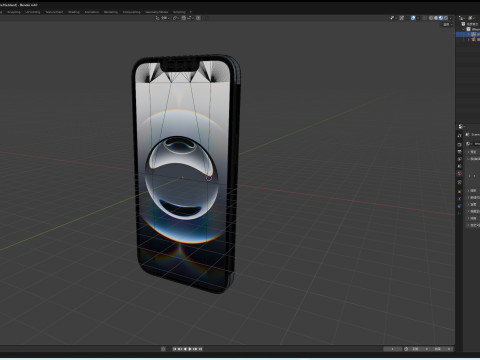Screen dimensions: 480x360
Task: Open the Render properties tab
Action: 459,145
